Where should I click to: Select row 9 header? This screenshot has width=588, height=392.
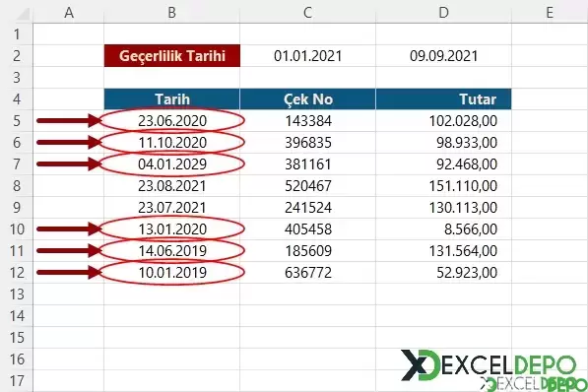tap(17, 208)
